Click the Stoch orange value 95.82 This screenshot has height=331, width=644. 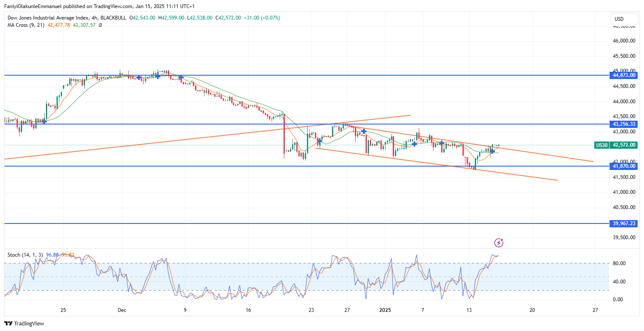(68, 255)
